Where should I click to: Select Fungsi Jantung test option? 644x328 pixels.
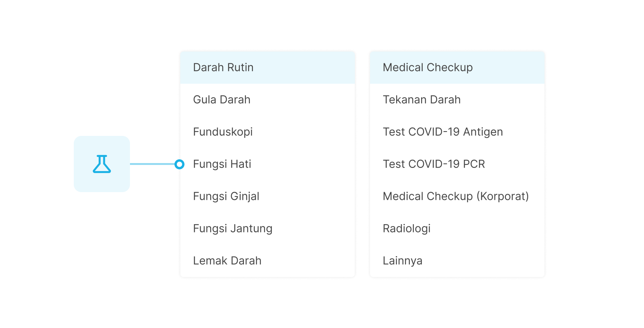click(233, 228)
